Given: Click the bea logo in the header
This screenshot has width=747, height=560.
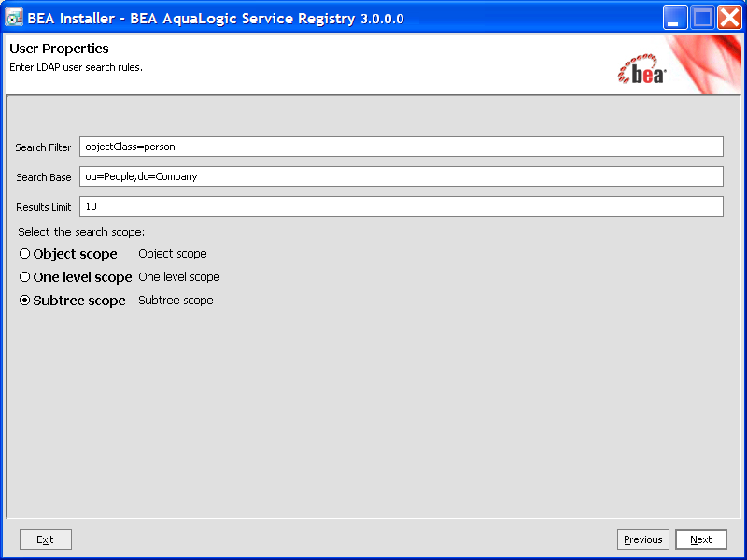Looking at the screenshot, I should point(641,70).
